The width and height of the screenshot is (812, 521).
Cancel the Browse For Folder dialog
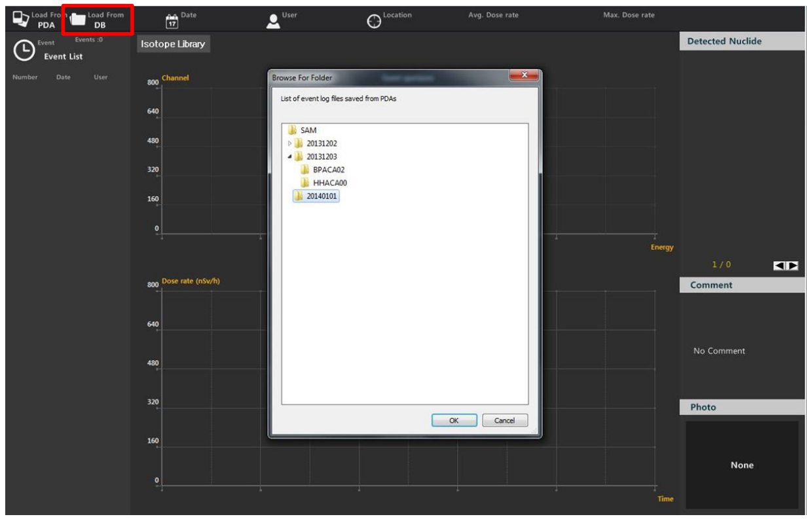click(x=505, y=421)
